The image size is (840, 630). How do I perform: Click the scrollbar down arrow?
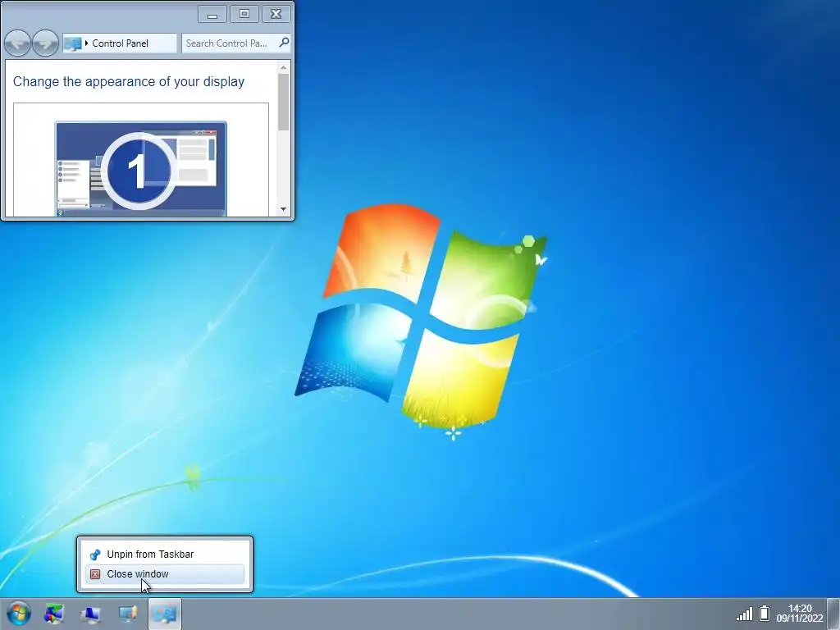pyautogui.click(x=283, y=209)
